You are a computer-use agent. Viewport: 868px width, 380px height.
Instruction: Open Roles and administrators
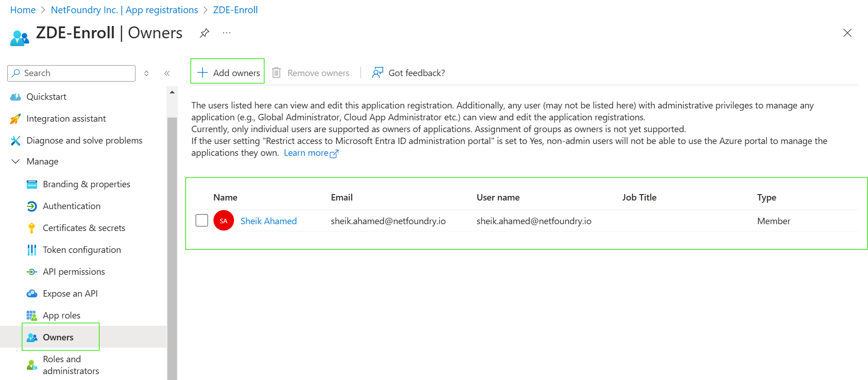(x=71, y=365)
